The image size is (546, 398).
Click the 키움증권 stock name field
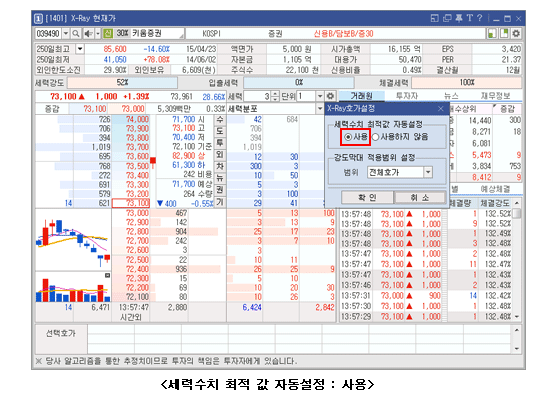(157, 33)
